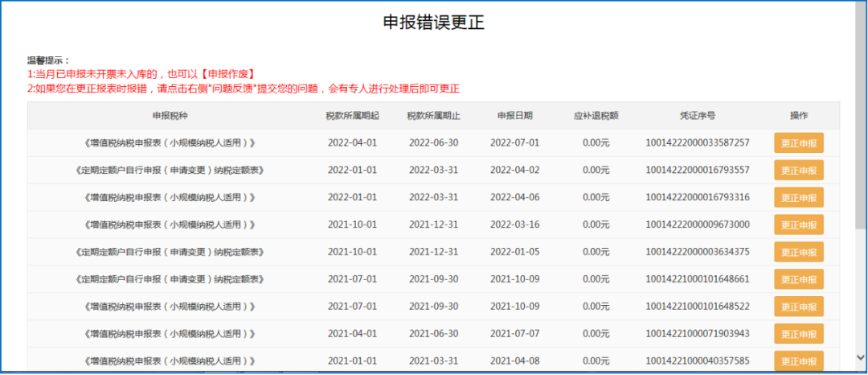
Task: Click 更正申报 for voucher 10014221000071903943
Action: pyautogui.click(x=798, y=333)
